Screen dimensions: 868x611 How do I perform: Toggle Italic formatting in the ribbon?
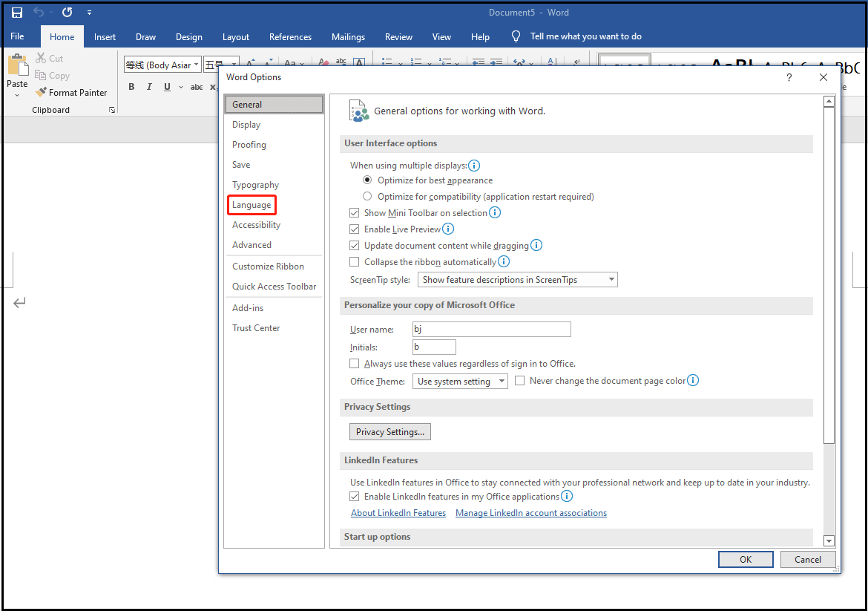tap(149, 87)
